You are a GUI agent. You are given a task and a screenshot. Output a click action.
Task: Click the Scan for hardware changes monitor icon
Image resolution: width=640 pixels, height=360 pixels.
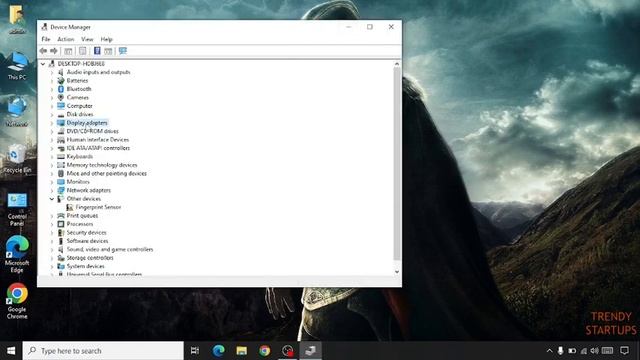(x=123, y=51)
